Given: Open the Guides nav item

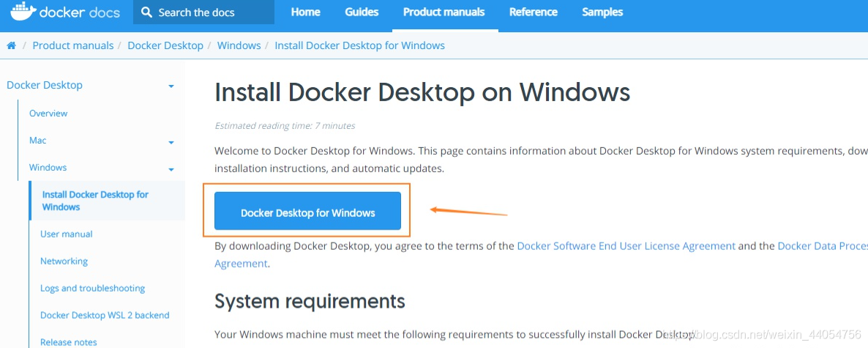Looking at the screenshot, I should [362, 12].
